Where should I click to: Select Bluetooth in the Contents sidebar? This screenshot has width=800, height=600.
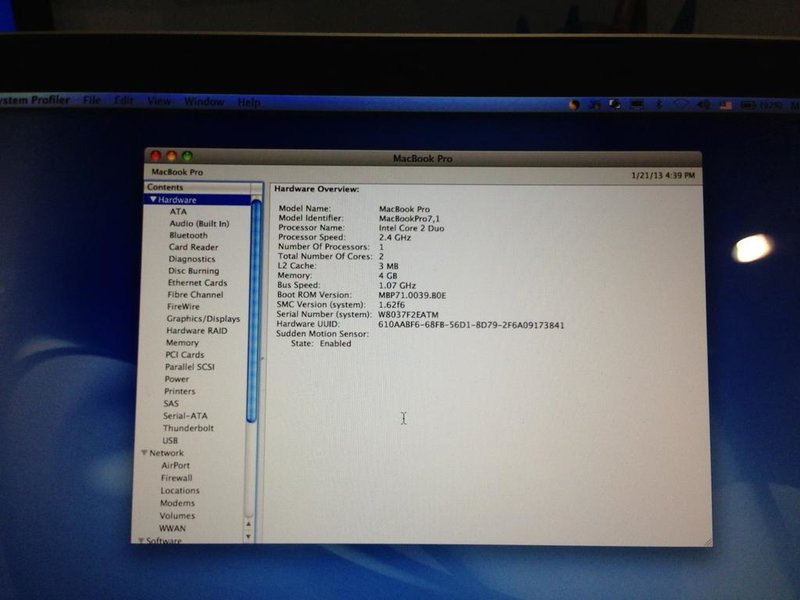[188, 235]
